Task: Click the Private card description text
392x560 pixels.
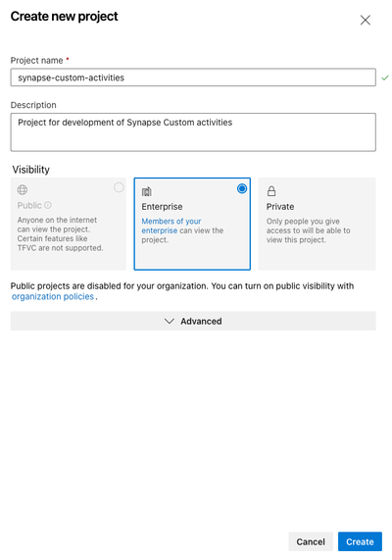Action: [308, 230]
